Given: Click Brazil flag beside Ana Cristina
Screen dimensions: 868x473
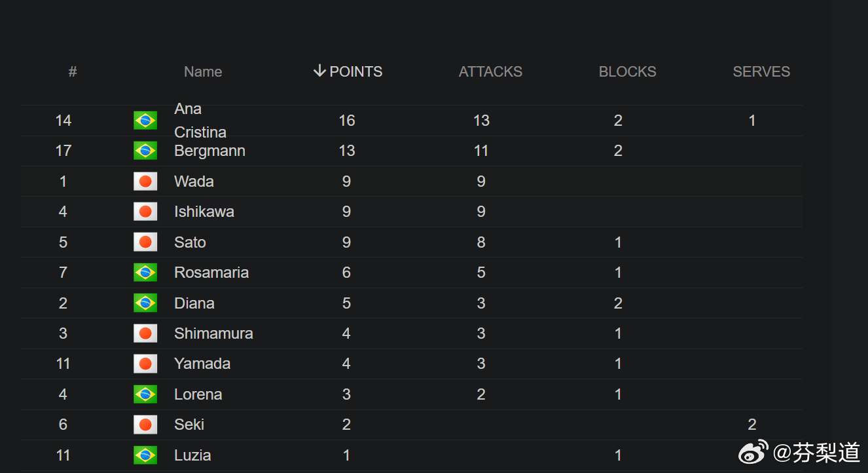Looking at the screenshot, I should pyautogui.click(x=145, y=121).
